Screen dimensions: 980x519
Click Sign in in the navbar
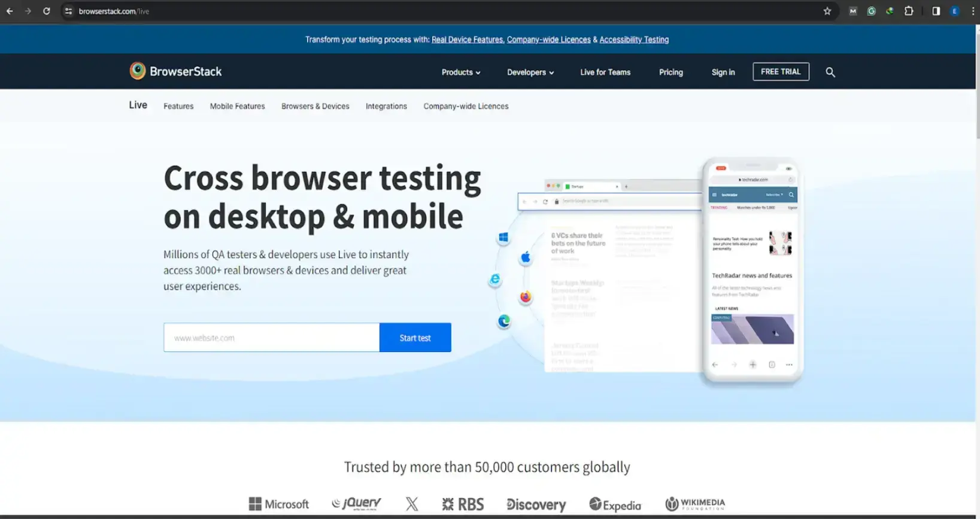pos(723,72)
